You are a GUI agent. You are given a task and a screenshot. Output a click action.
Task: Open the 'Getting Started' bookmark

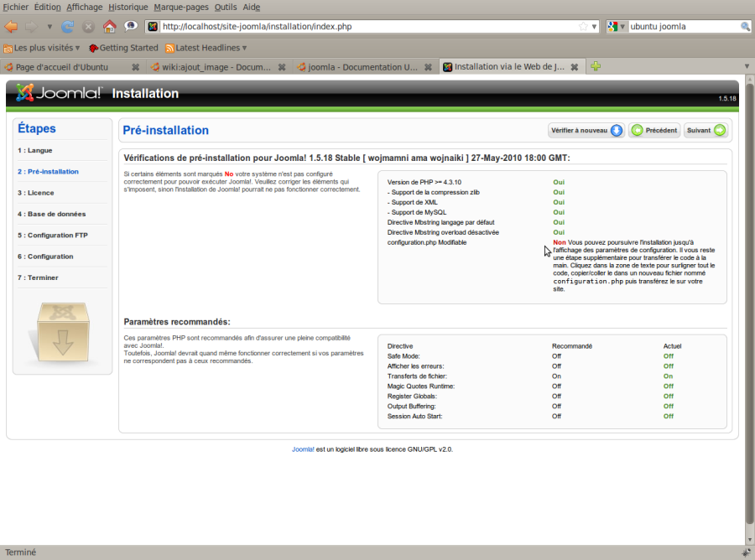click(x=124, y=48)
